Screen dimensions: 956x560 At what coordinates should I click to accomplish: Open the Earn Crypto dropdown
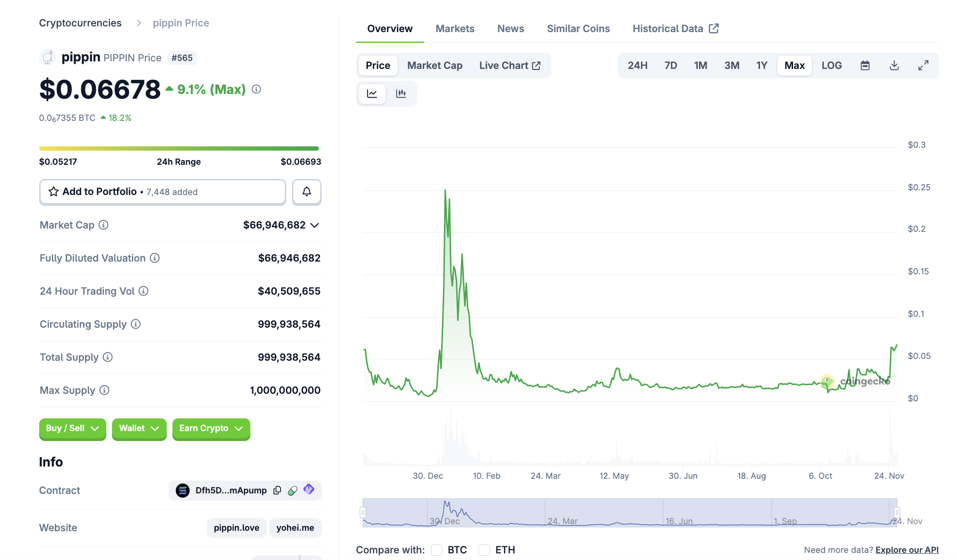tap(211, 428)
